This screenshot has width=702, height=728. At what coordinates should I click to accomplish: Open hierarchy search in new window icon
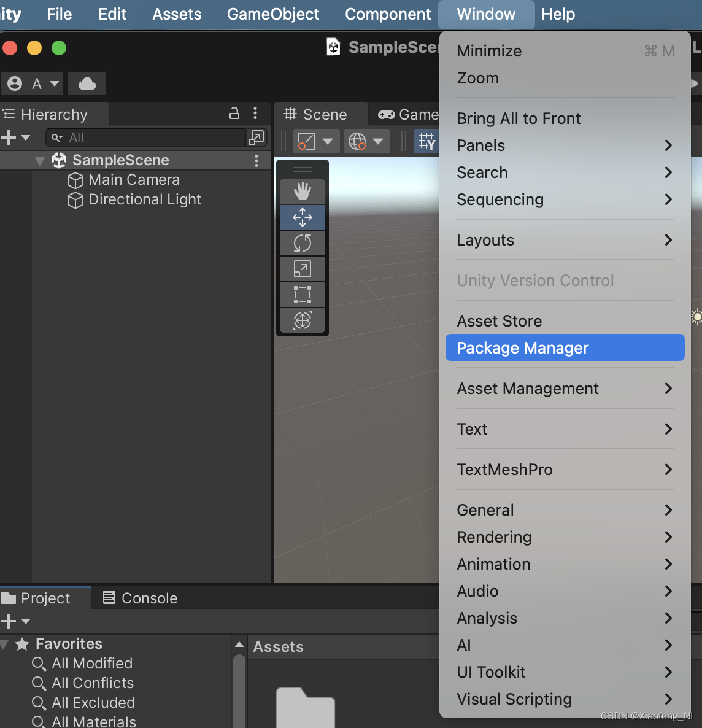pyautogui.click(x=256, y=137)
